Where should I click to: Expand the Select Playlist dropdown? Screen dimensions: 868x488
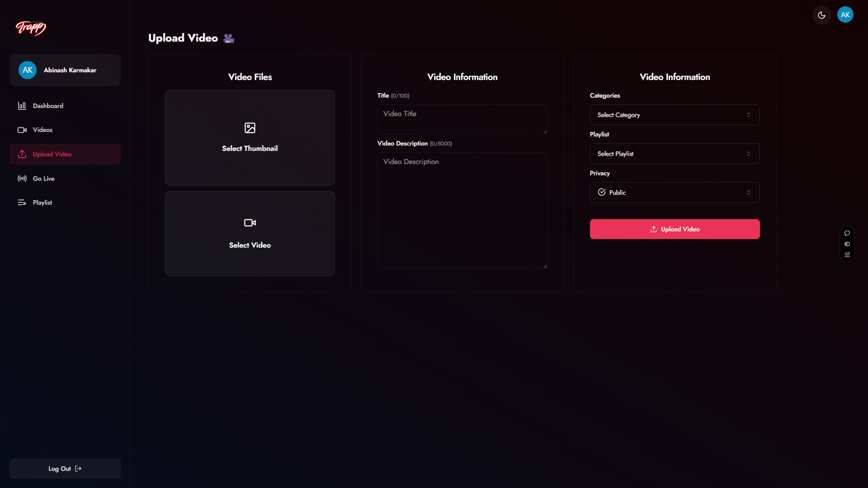point(675,154)
